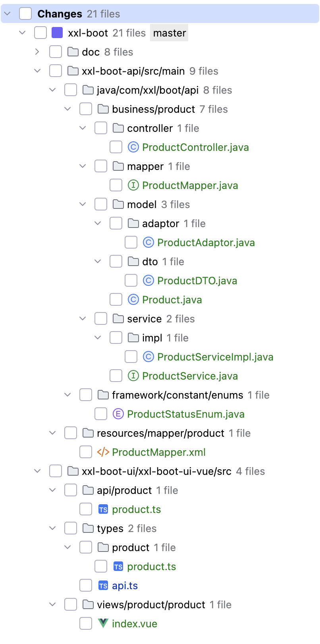Viewport: 320px width, 644px height.
Task: Click the doc folder icon
Action: (x=73, y=52)
